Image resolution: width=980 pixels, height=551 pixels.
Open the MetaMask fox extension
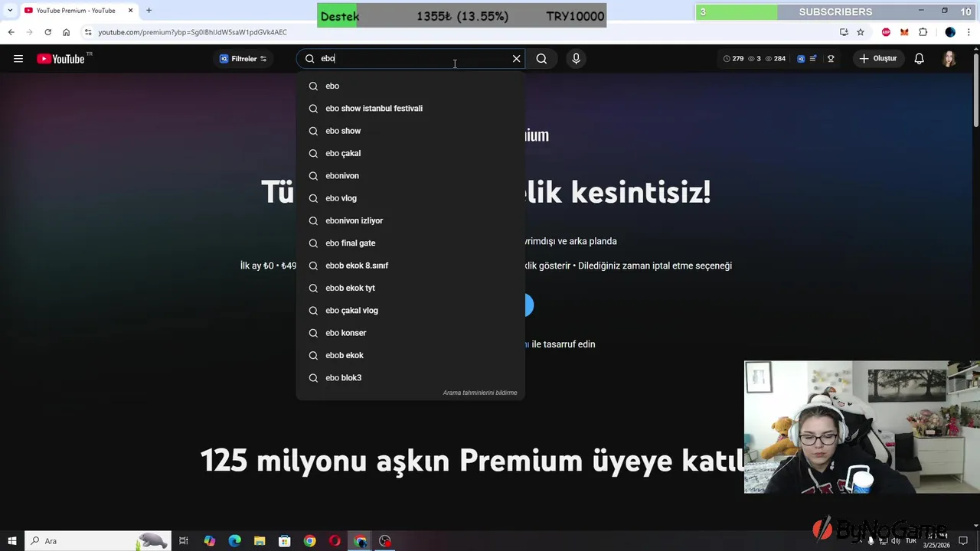pyautogui.click(x=904, y=32)
